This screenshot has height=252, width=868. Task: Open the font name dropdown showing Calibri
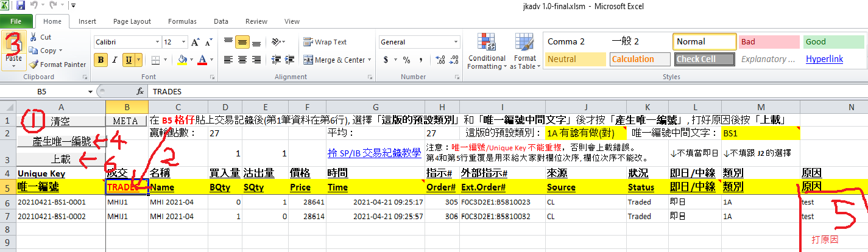pos(126,42)
